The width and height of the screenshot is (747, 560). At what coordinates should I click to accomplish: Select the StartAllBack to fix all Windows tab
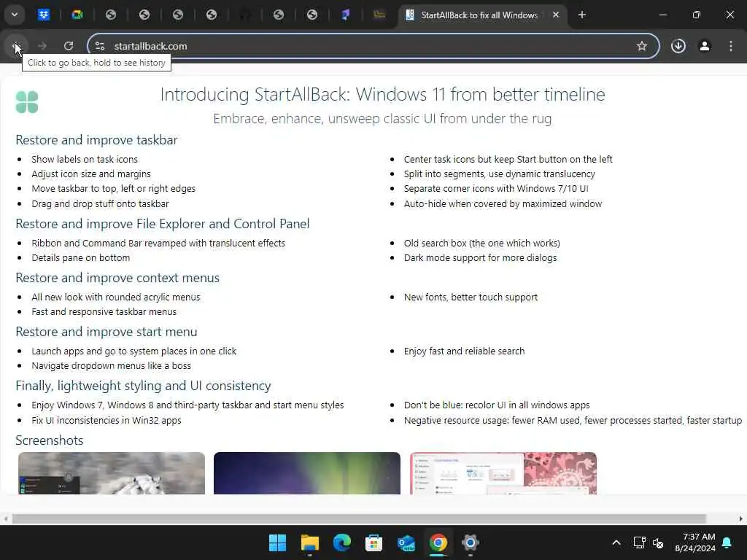479,15
